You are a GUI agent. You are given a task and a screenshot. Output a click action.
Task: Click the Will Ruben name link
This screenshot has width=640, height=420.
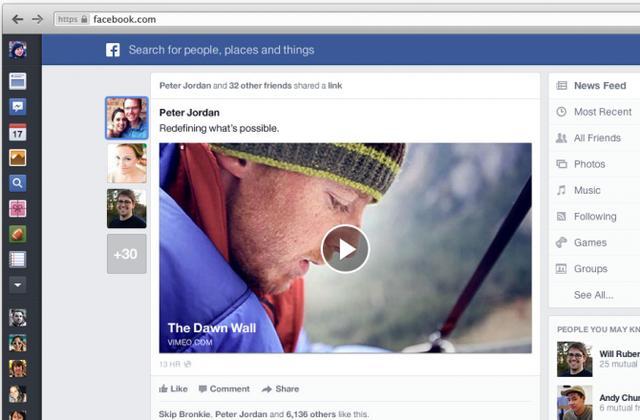point(620,353)
